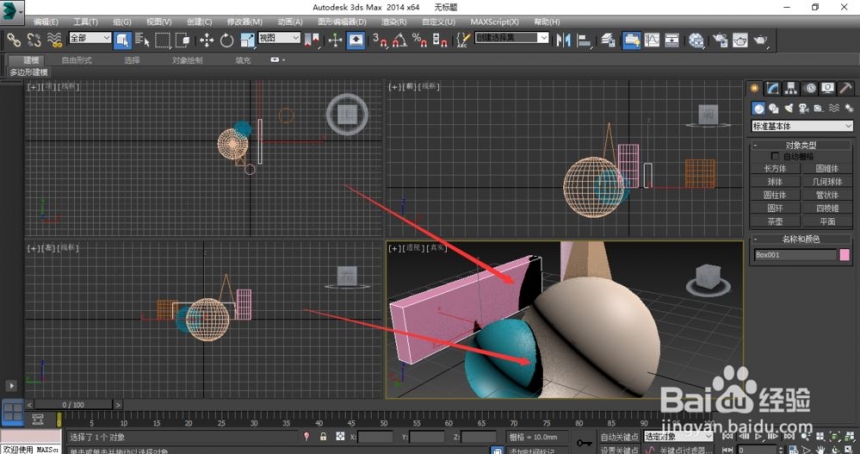Image resolution: width=860 pixels, height=454 pixels.
Task: Open the 修改器(M) menu
Action: (245, 22)
